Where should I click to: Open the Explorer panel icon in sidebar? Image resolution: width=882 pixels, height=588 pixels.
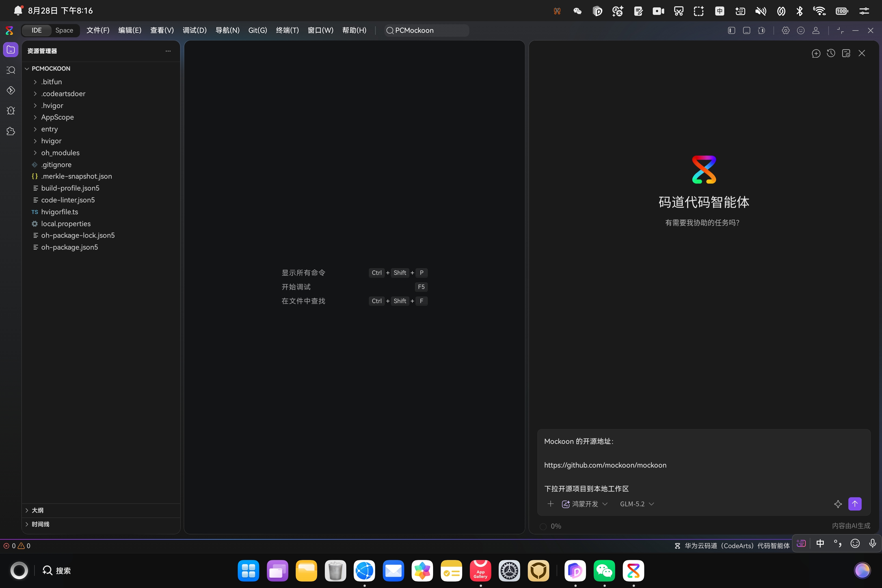click(x=11, y=50)
